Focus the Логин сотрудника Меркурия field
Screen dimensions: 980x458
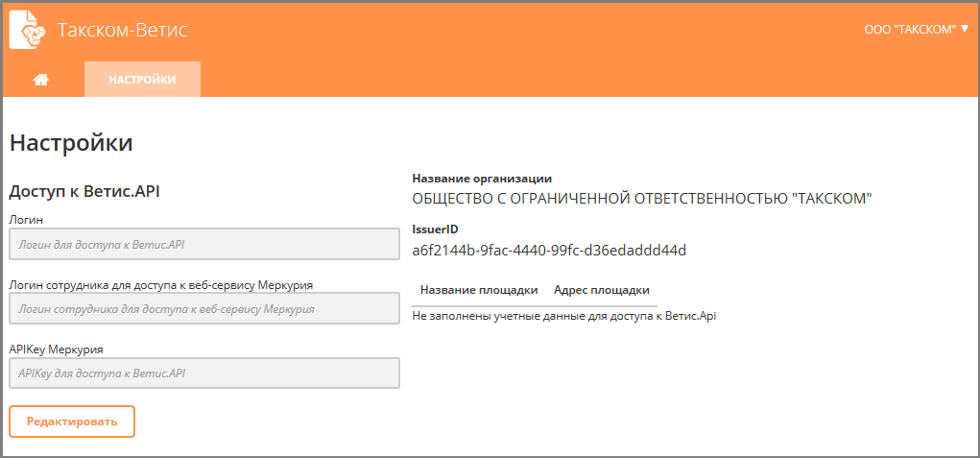point(204,308)
